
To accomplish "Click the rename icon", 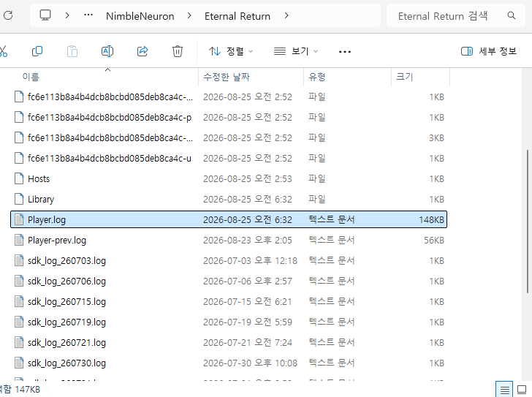I will tap(107, 51).
